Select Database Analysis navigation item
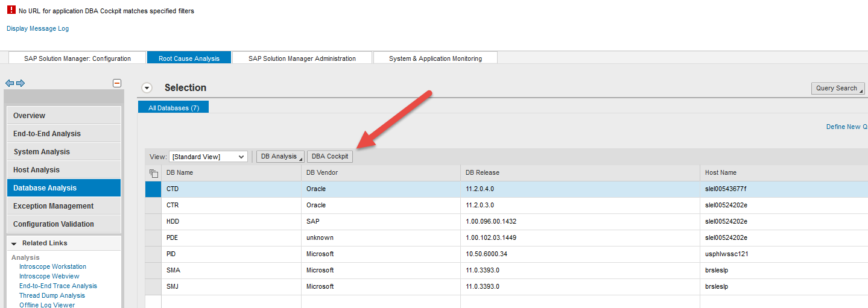 pyautogui.click(x=64, y=188)
